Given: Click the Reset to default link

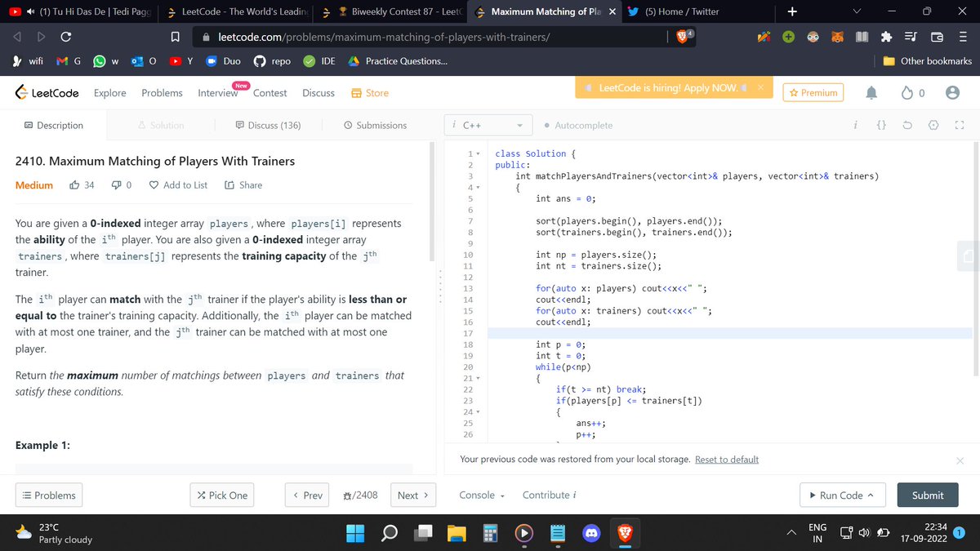Looking at the screenshot, I should pos(727,460).
